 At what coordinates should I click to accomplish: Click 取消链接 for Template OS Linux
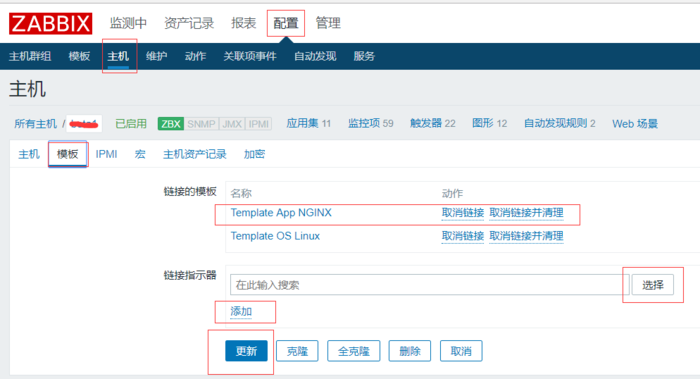462,236
